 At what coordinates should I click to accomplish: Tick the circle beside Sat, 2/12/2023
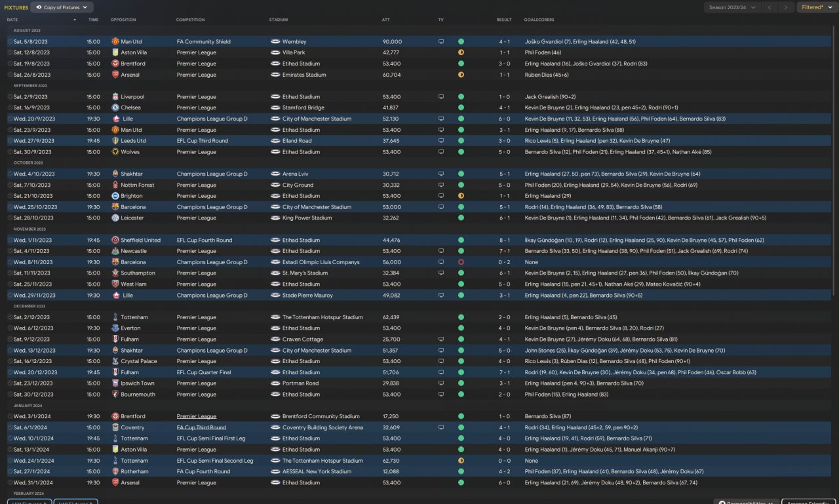10,317
